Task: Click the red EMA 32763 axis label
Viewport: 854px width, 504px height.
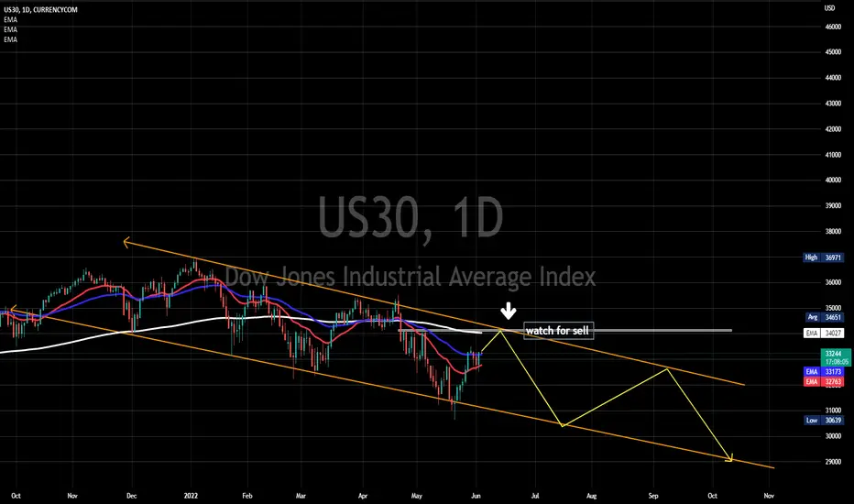Action: (824, 381)
